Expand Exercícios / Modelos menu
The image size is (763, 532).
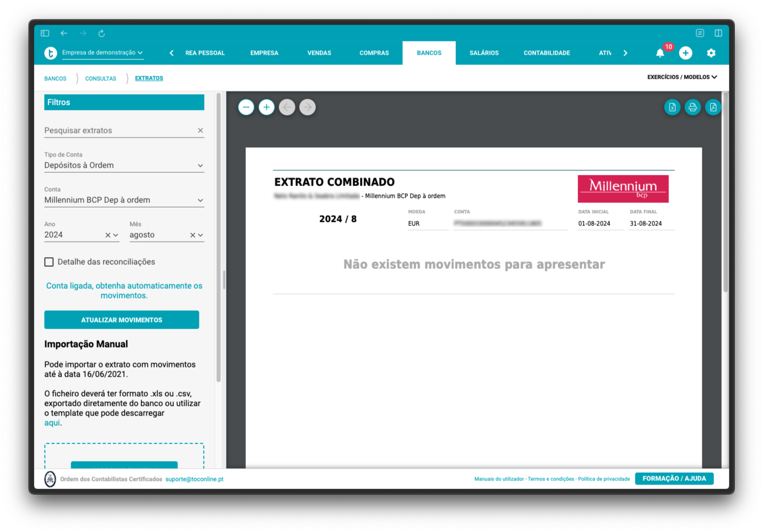tap(682, 77)
